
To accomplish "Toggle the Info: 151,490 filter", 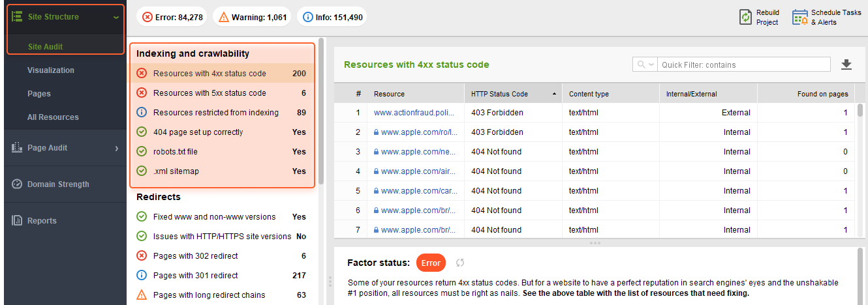I will click(332, 17).
